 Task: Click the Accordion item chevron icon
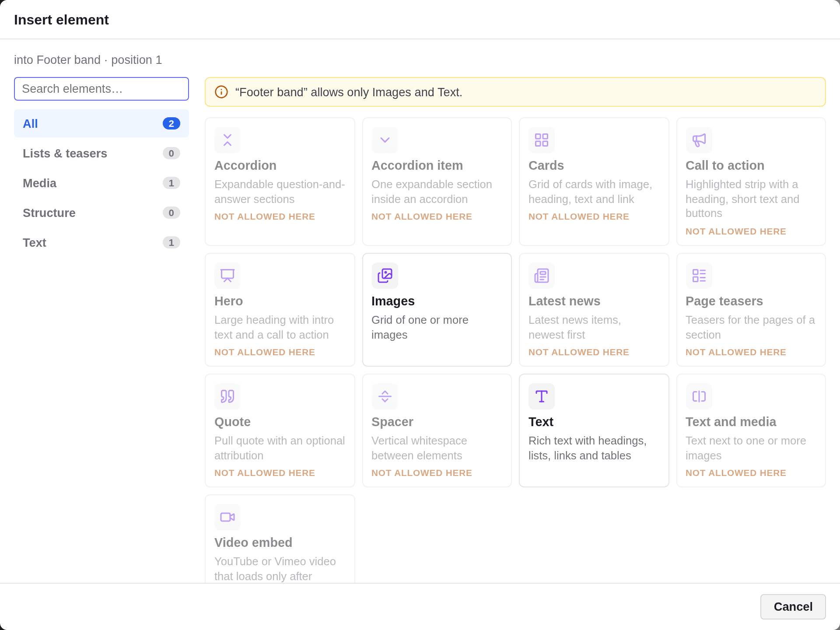(x=385, y=140)
